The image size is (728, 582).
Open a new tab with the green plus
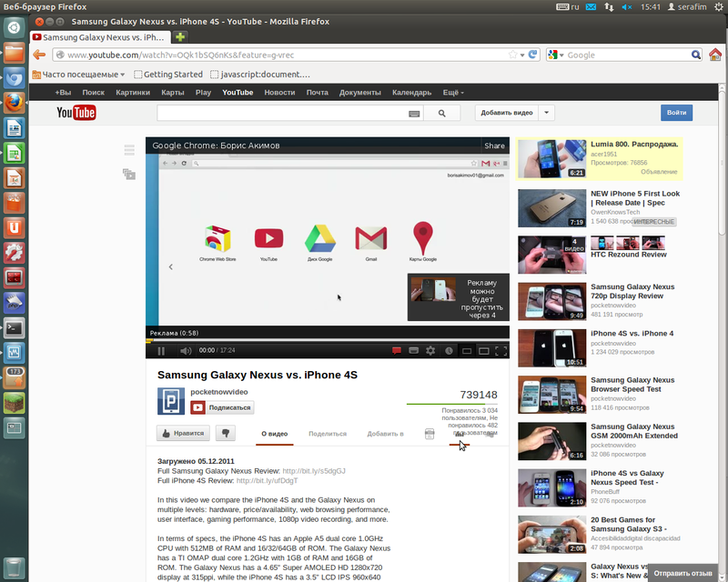click(x=180, y=36)
